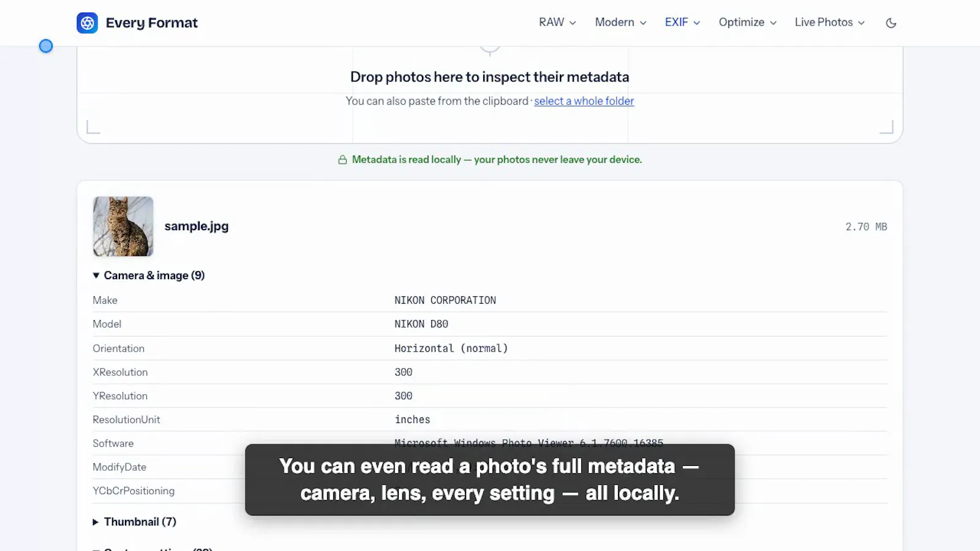Click the chevron beside Live Photos

(x=861, y=23)
